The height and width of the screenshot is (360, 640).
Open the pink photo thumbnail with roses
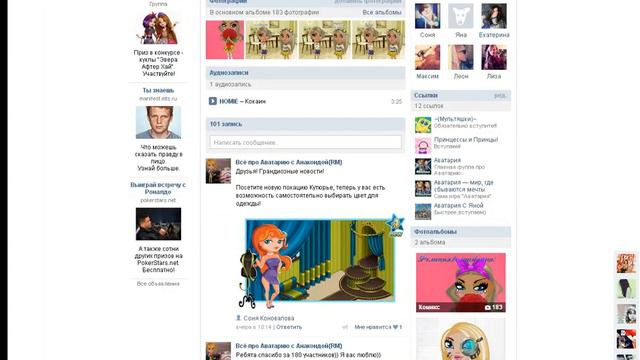(x=225, y=40)
